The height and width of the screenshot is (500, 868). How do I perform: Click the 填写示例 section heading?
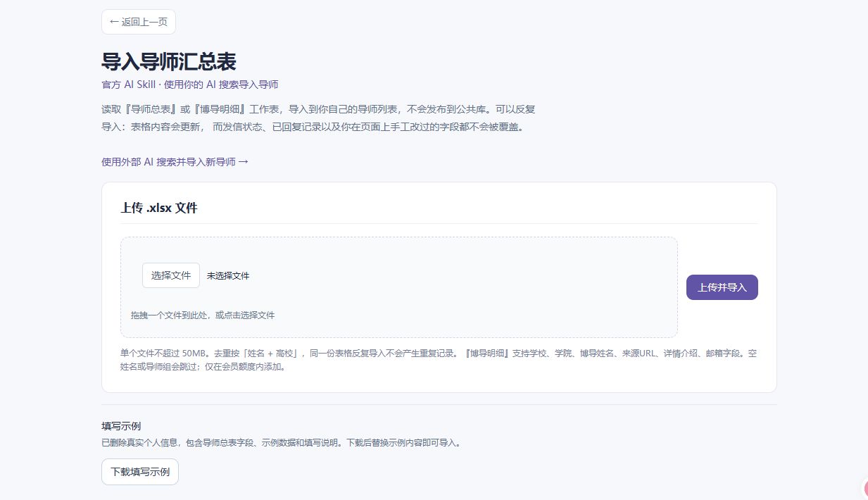tap(122, 426)
